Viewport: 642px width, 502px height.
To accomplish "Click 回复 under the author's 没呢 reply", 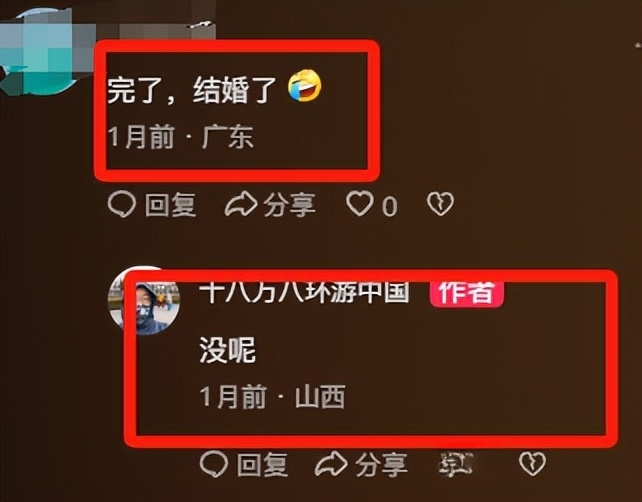I will (262, 465).
